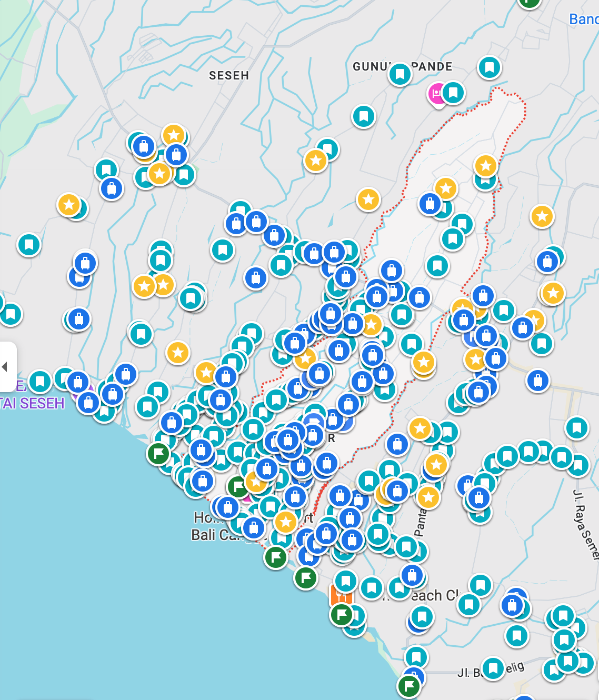Screen dimensions: 599x700
Task: Click the yellow star at the dotted area's northeastern edge
Action: [x=485, y=166]
